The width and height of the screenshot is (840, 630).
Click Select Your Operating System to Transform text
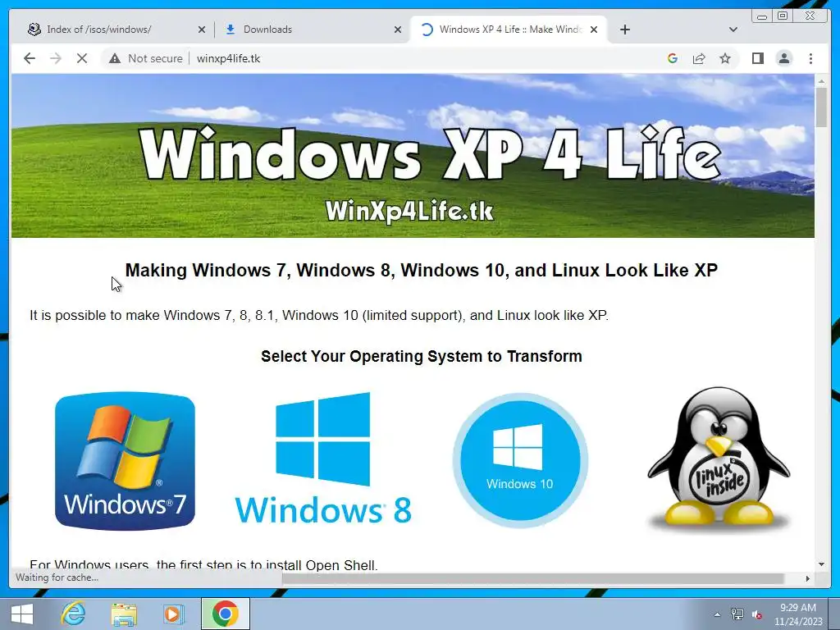tap(421, 356)
